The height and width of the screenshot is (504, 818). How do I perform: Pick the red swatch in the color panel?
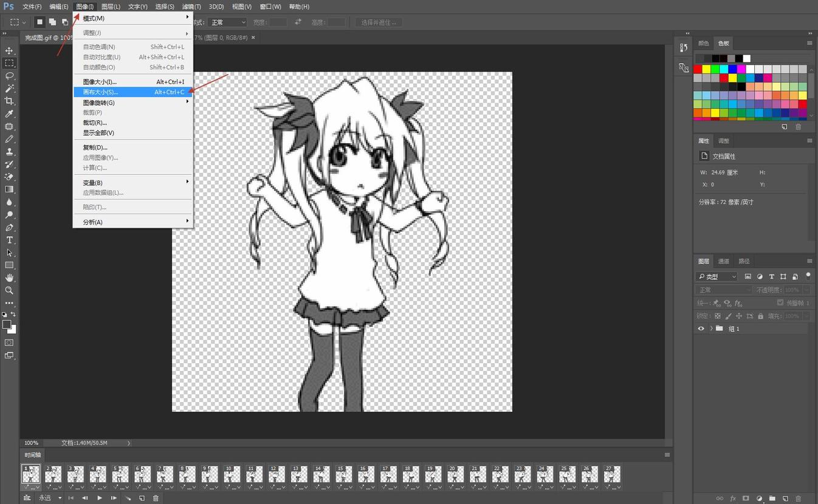[698, 69]
